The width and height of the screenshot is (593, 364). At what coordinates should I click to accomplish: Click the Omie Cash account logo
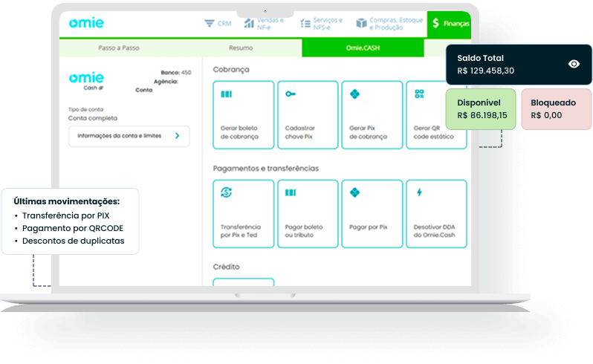click(x=87, y=81)
